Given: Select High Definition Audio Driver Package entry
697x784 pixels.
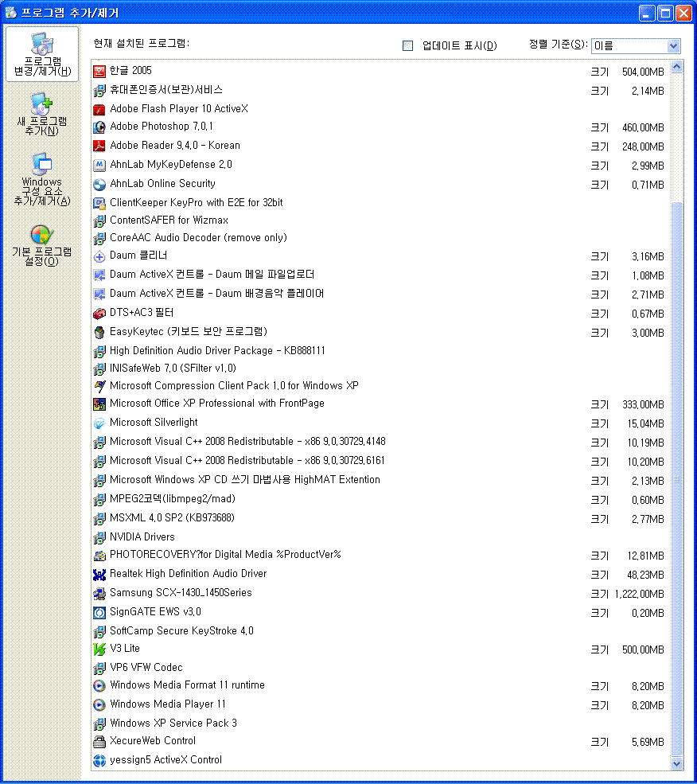Looking at the screenshot, I should click(x=380, y=351).
